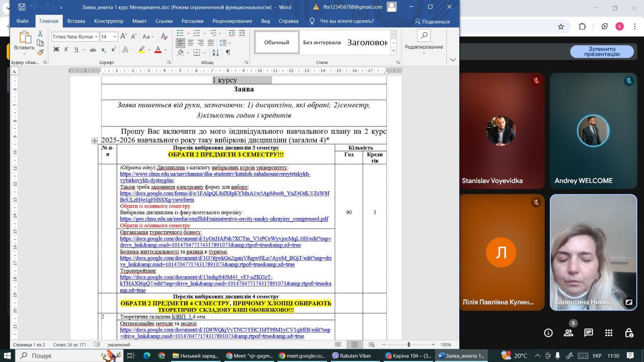The image size is (644, 362).
Task: Open the borders tool
Action: point(197,52)
